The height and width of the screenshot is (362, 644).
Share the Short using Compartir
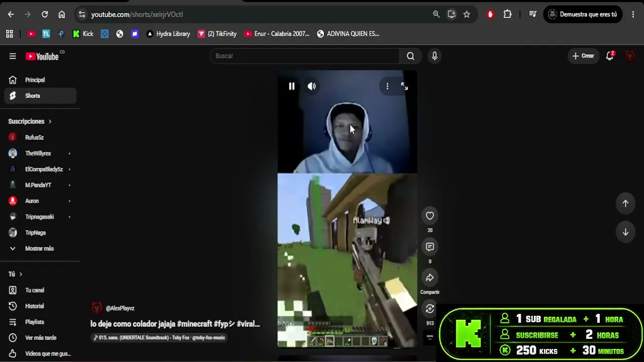pos(430,278)
